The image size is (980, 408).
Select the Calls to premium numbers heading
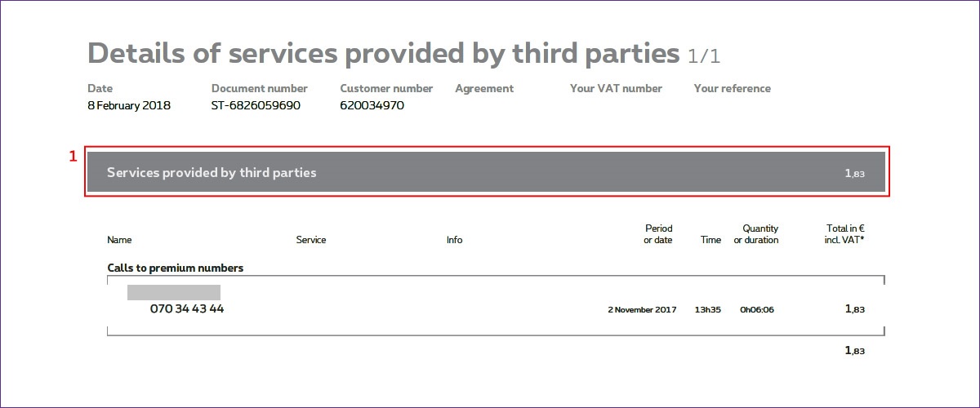click(x=176, y=268)
